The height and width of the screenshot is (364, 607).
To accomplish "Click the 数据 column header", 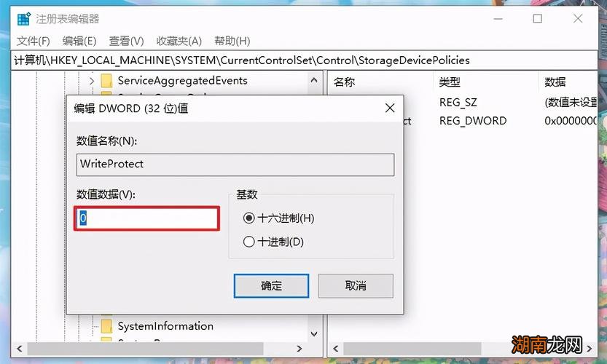I will 555,82.
